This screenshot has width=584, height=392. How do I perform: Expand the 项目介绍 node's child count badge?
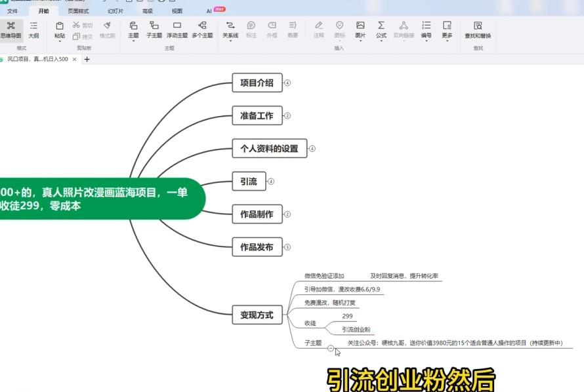287,83
